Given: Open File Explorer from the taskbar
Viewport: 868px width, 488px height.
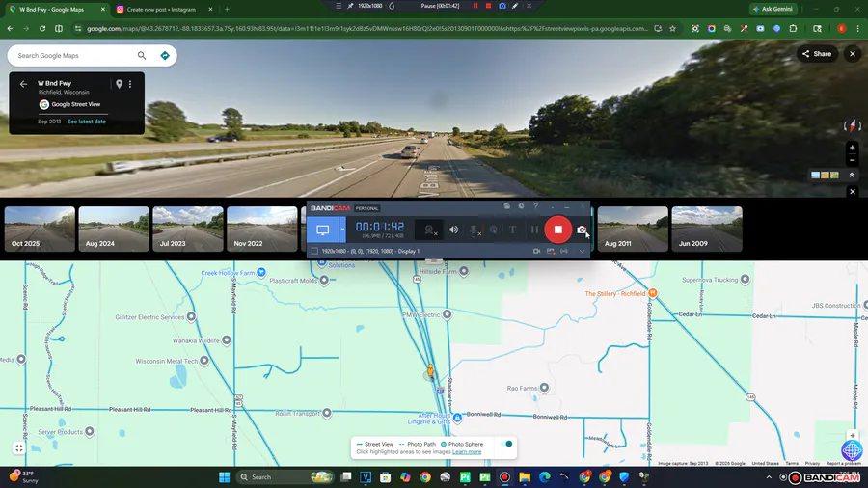Looking at the screenshot, I should click(525, 477).
